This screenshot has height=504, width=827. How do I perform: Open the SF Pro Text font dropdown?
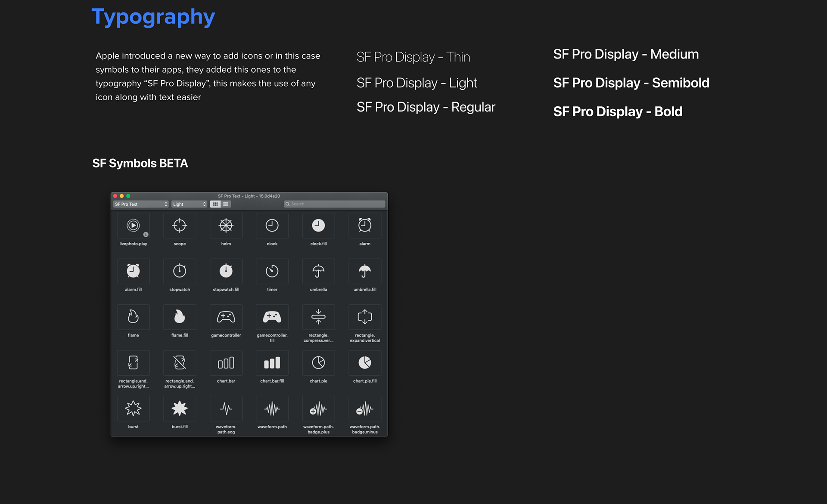click(x=141, y=204)
